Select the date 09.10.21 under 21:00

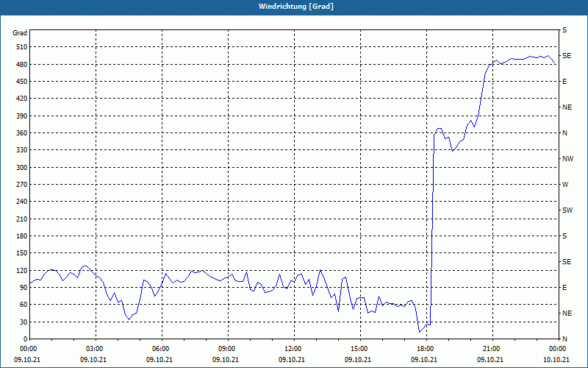click(x=490, y=359)
